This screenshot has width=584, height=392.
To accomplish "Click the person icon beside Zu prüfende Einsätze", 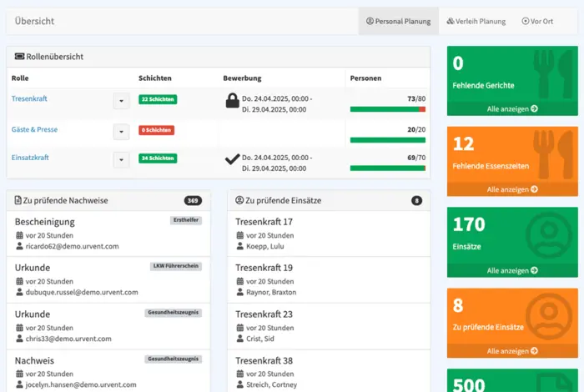I will pos(239,200).
